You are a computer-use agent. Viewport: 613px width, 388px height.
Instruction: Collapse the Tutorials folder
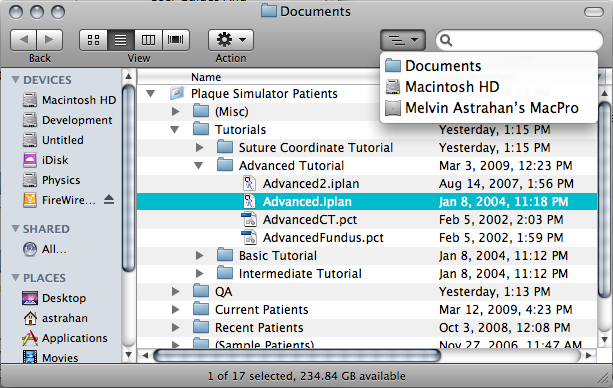coord(174,129)
